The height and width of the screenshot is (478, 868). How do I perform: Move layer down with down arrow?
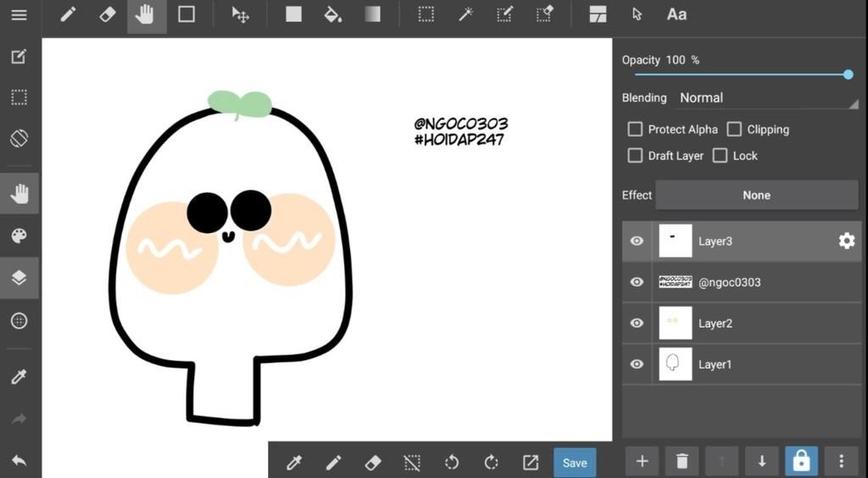(x=762, y=461)
